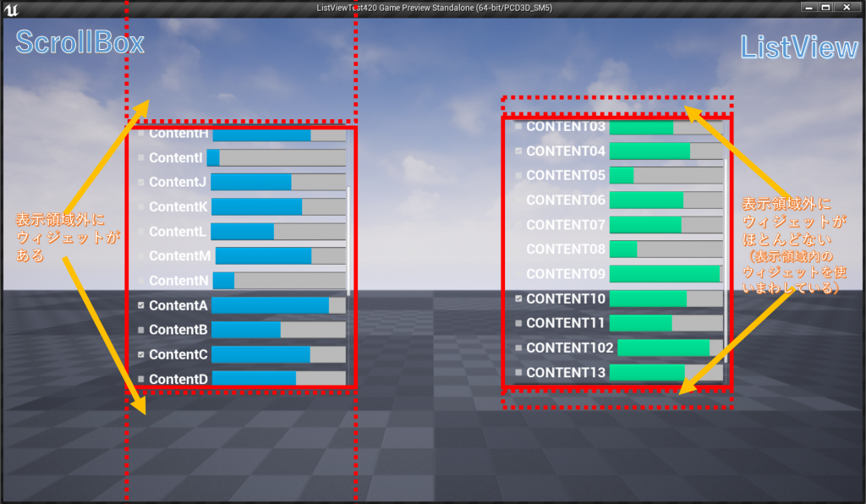Click the ContentJ blue progress bar
Image resolution: width=866 pixels, height=504 pixels.
(x=278, y=182)
